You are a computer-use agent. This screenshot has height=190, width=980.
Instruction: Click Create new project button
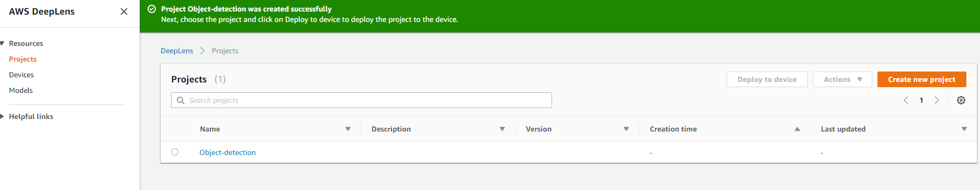click(x=922, y=79)
